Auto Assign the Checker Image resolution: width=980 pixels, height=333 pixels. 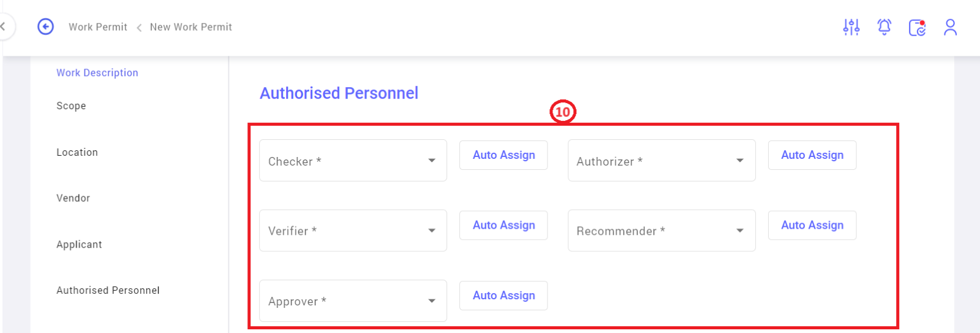503,155
